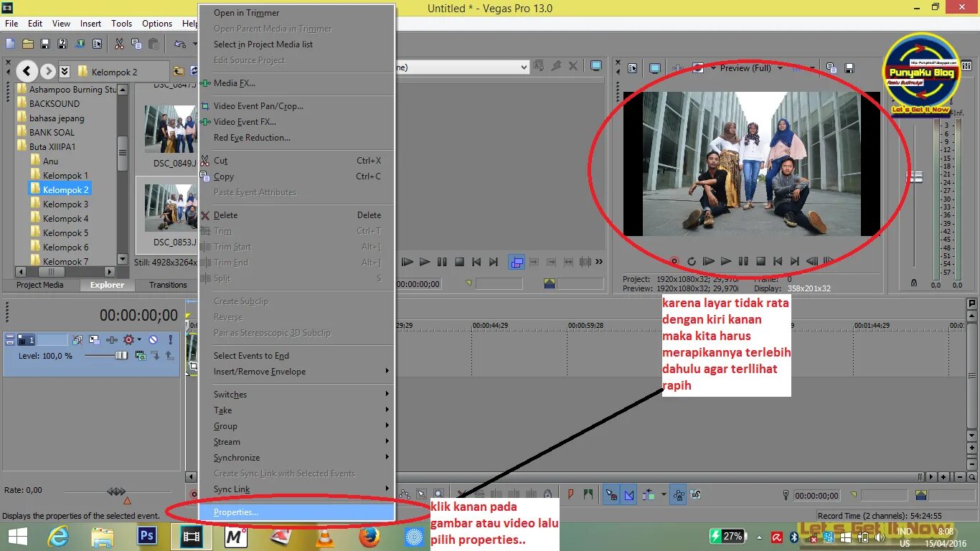Click Record button in Video Preview transport
The height and width of the screenshot is (551, 980).
tap(674, 262)
